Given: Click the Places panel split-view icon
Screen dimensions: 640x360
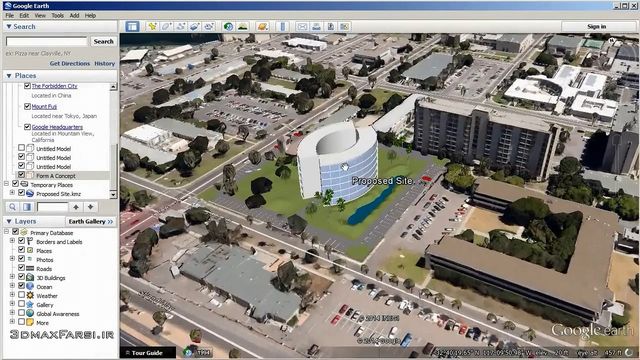Looking at the screenshot, I should [27, 207].
